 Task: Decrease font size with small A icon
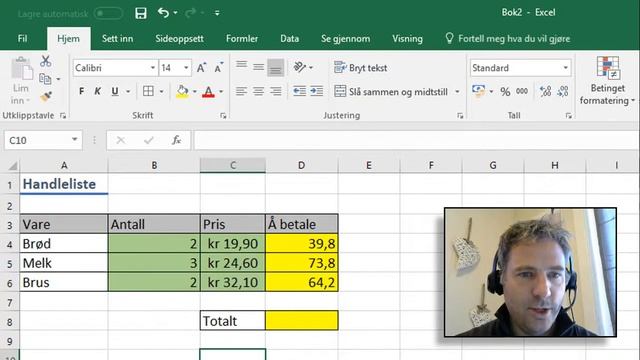(x=218, y=68)
